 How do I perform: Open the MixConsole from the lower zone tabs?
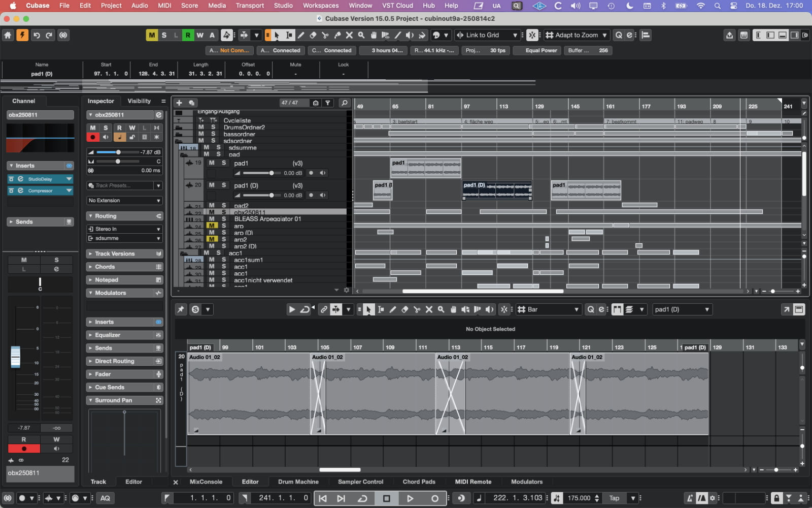[x=205, y=482]
